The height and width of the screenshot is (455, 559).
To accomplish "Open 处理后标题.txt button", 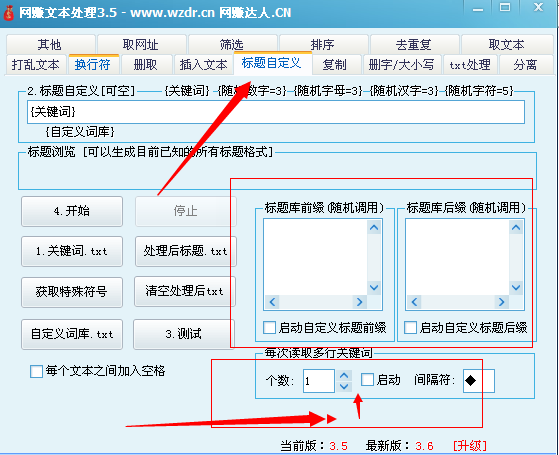I will (185, 251).
